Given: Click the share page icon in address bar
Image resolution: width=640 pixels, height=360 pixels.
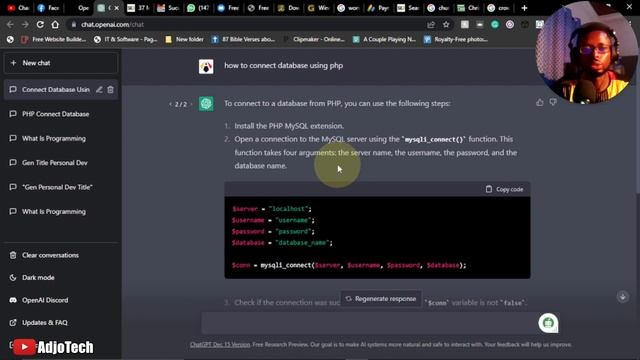Looking at the screenshot, I should click(x=431, y=24).
